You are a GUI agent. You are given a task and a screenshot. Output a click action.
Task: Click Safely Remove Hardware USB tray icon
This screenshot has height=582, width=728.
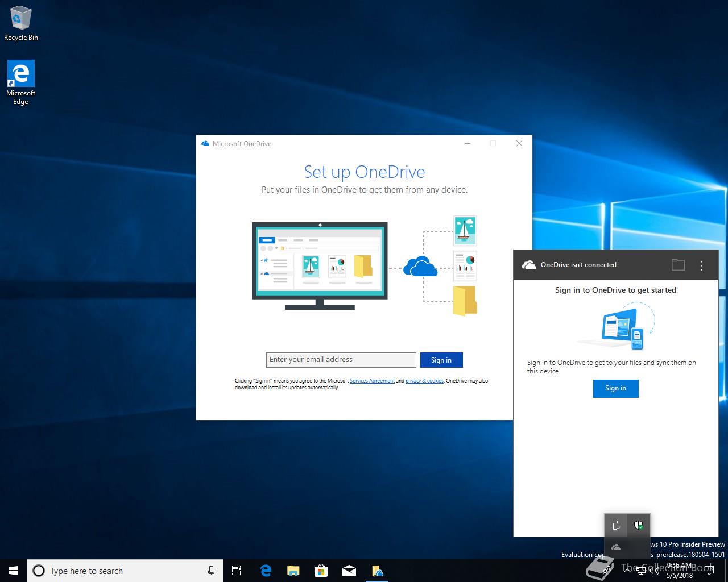(x=616, y=525)
